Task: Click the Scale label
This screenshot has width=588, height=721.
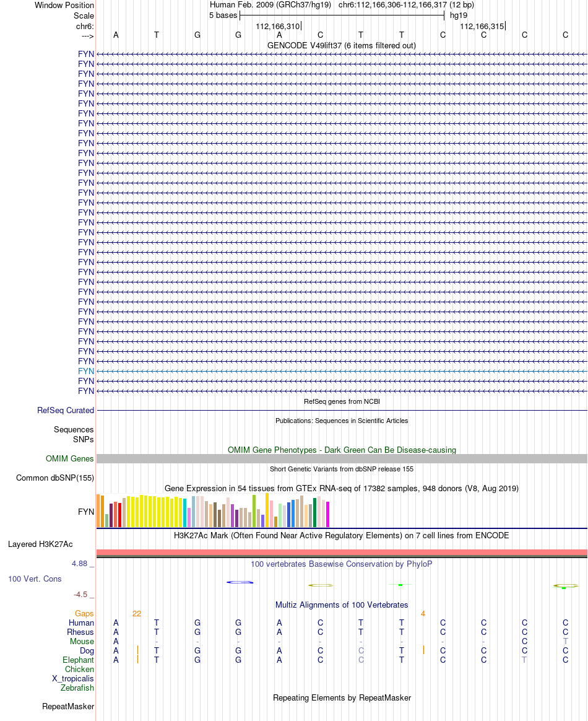Action: click(x=84, y=15)
